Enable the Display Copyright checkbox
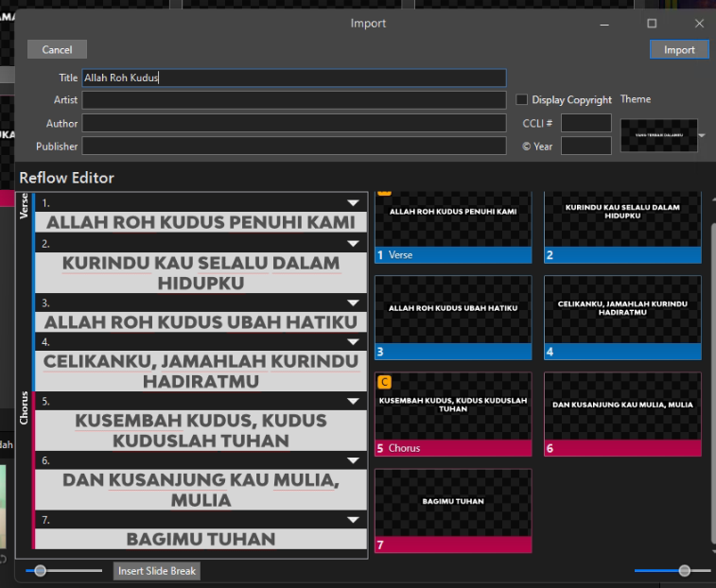The width and height of the screenshot is (716, 588). (x=522, y=99)
